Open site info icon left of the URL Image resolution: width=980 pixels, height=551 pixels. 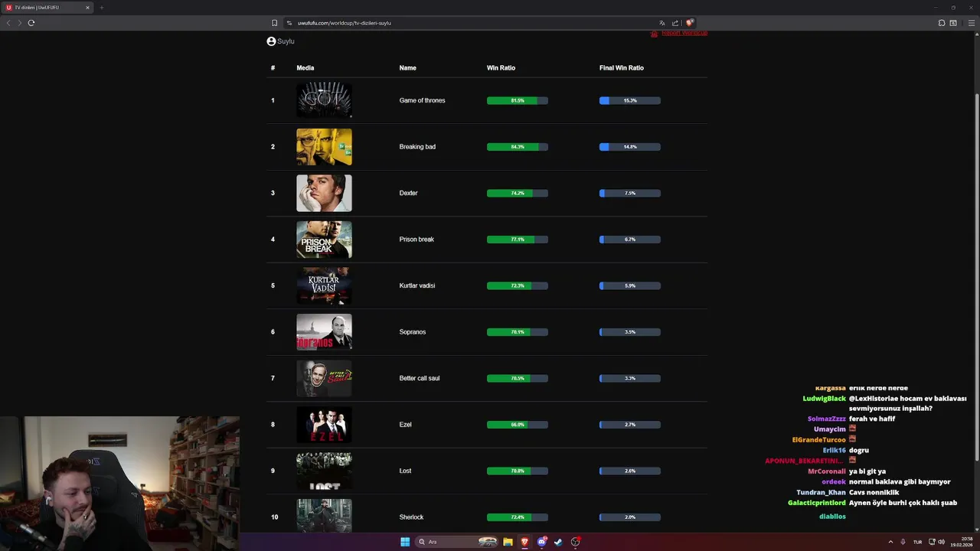289,23
